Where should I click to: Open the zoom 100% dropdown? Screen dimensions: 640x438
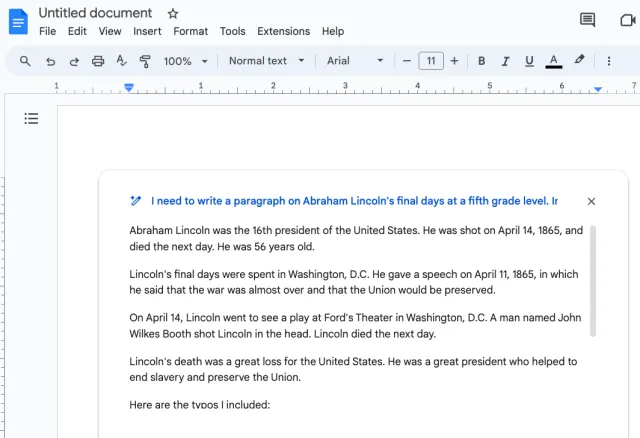(x=186, y=61)
